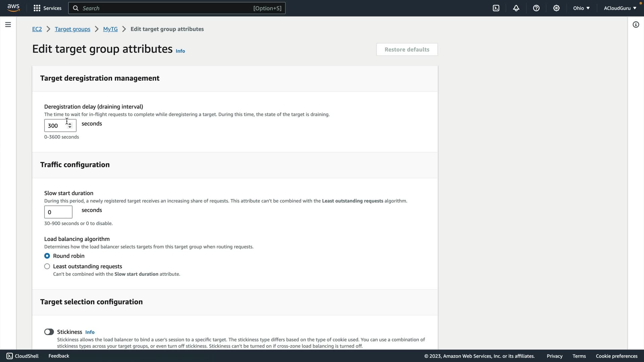This screenshot has height=362, width=644.
Task: Increase deregistration delay with stepper arrow
Action: click(70, 124)
